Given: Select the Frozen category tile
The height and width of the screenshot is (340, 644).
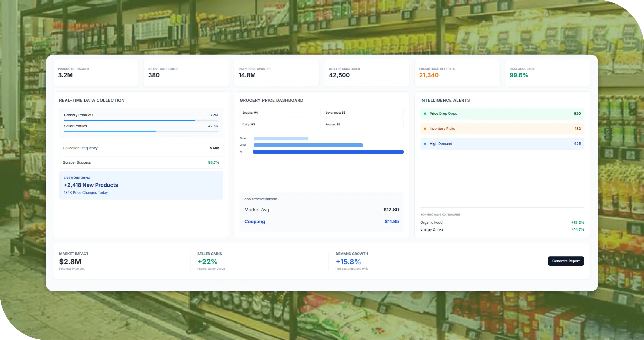Looking at the screenshot, I should coord(363,124).
